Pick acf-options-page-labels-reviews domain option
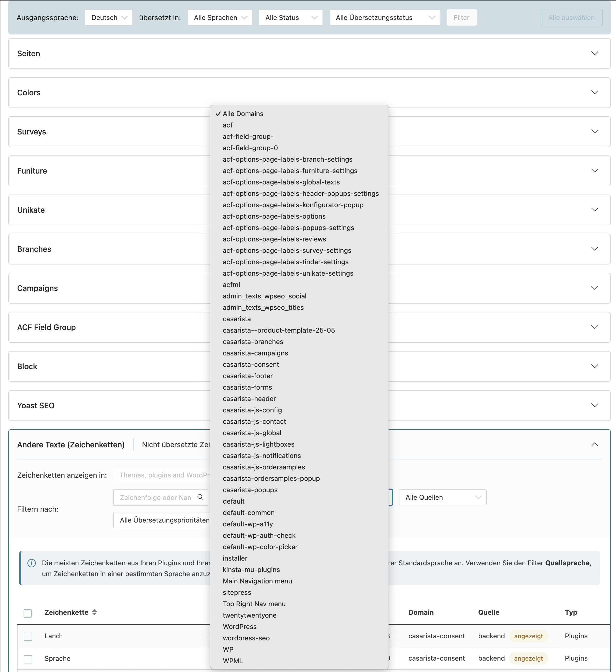This screenshot has width=616, height=672. coord(274,239)
